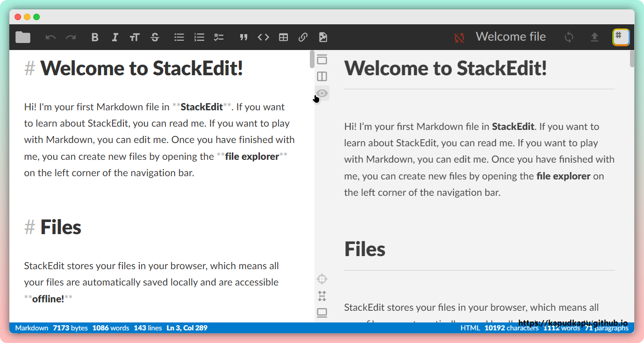The image size is (644, 343).
Task: Insert a table
Action: (283, 37)
